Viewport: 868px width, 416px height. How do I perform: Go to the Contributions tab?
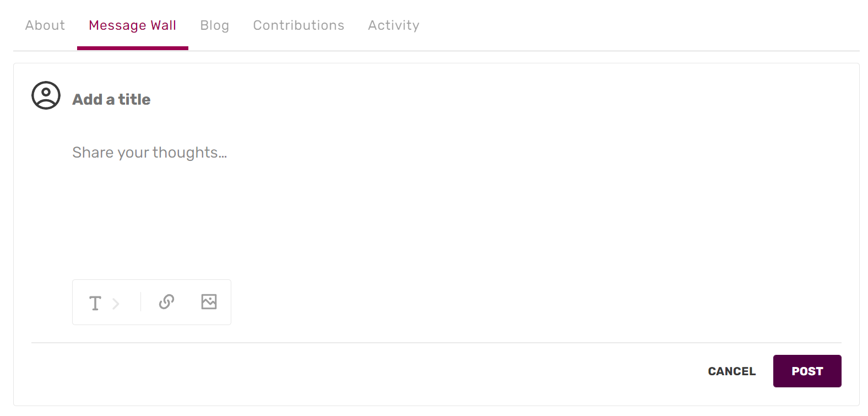299,25
